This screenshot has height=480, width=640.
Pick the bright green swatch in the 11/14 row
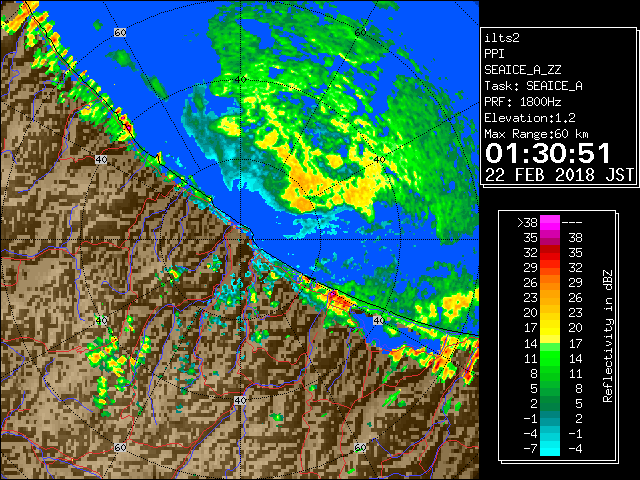click(x=550, y=358)
